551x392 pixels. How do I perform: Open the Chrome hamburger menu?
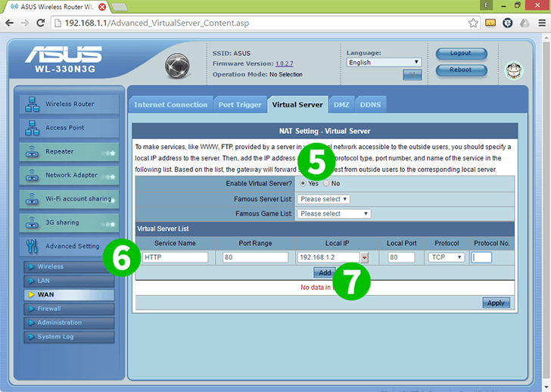click(x=542, y=23)
